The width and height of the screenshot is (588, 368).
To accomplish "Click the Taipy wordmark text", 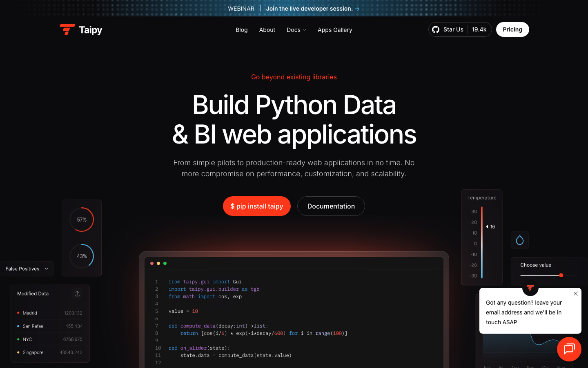I will coord(91,30).
